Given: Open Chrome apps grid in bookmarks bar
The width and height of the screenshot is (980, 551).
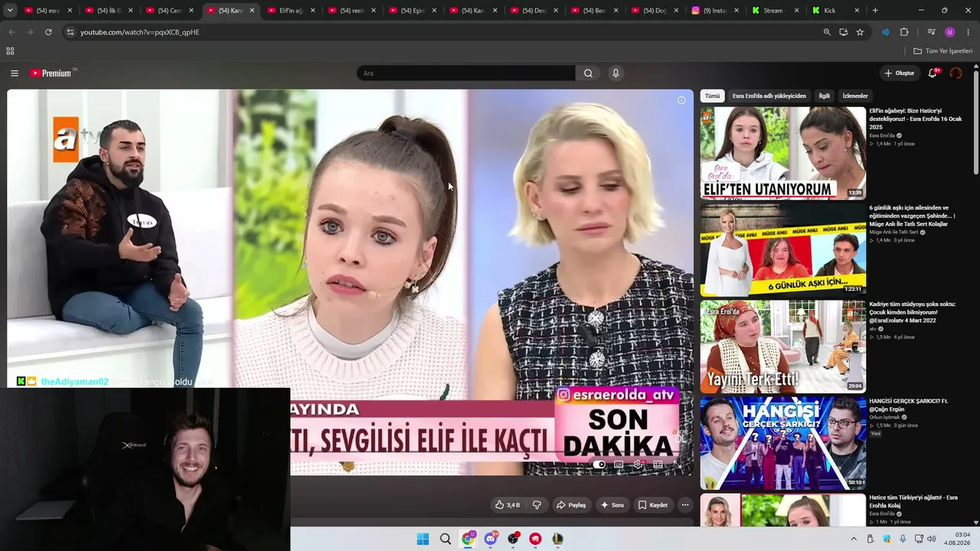Looking at the screenshot, I should 10,51.
